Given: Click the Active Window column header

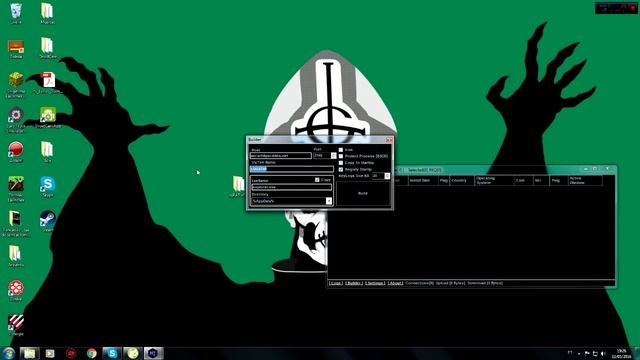Looking at the screenshot, I should coord(585,180).
